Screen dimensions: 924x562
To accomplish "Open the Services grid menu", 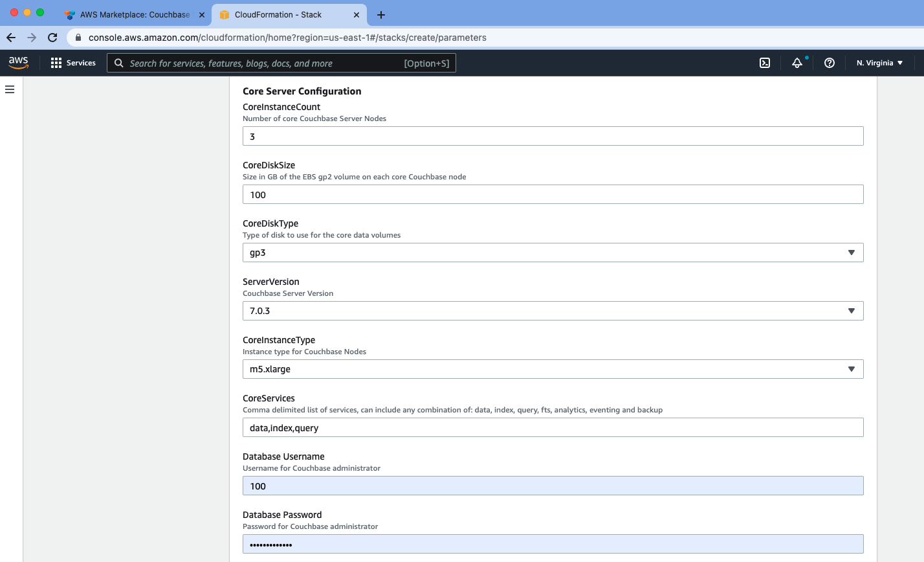I will 73,62.
